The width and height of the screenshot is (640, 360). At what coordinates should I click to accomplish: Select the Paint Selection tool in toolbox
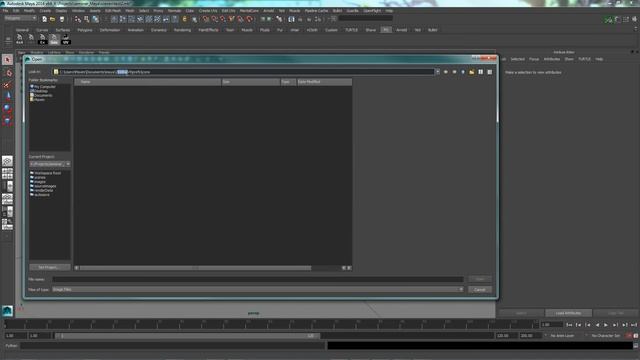7,84
